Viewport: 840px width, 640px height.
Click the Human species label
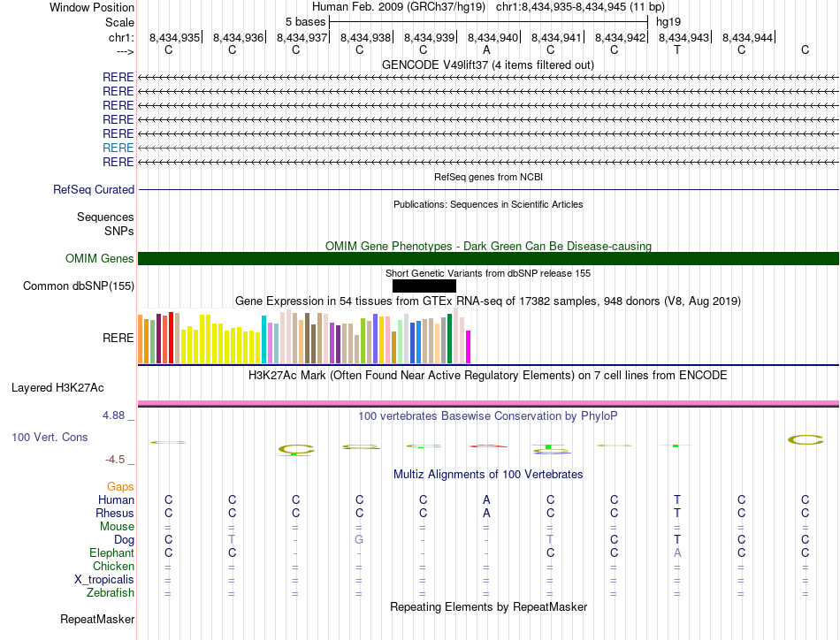click(116, 499)
